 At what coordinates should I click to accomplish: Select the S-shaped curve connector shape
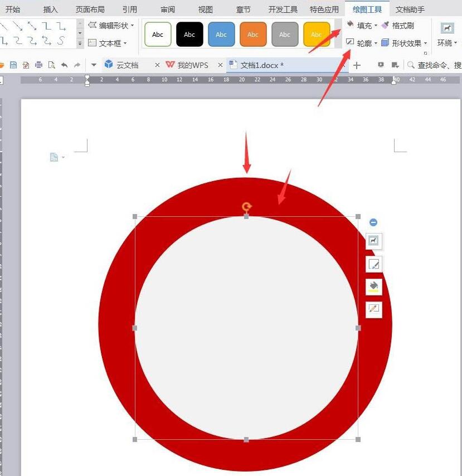point(61,40)
